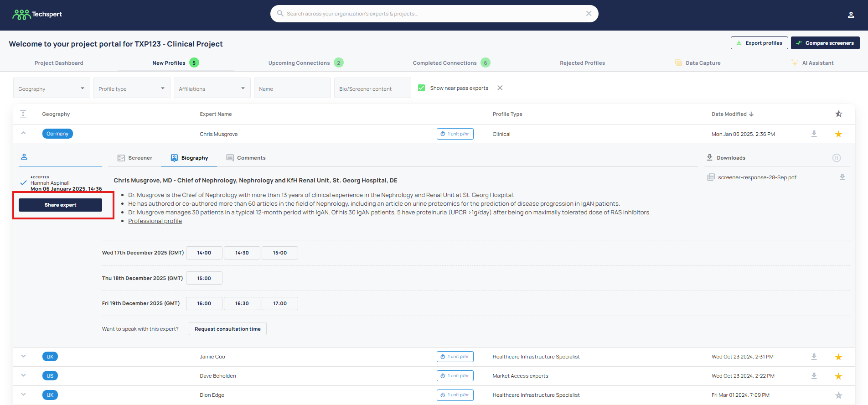The image size is (868, 405).
Task: Toggle star on Dave Beholden's row
Action: coord(838,376)
